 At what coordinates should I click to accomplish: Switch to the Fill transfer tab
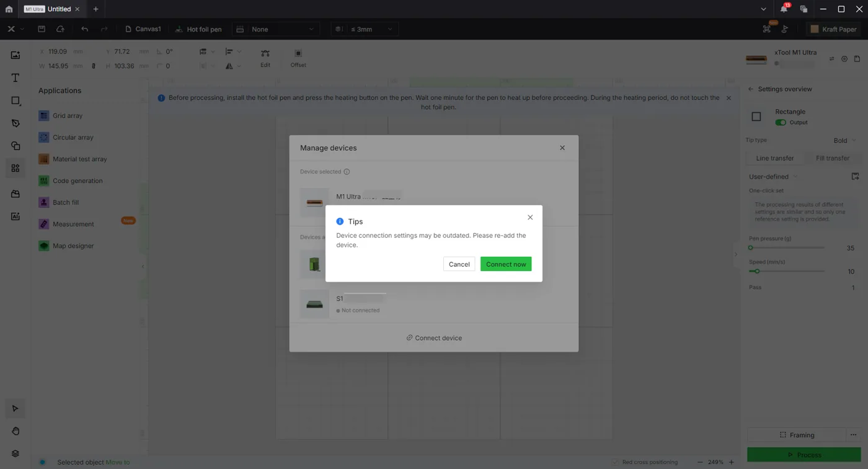[832, 158]
